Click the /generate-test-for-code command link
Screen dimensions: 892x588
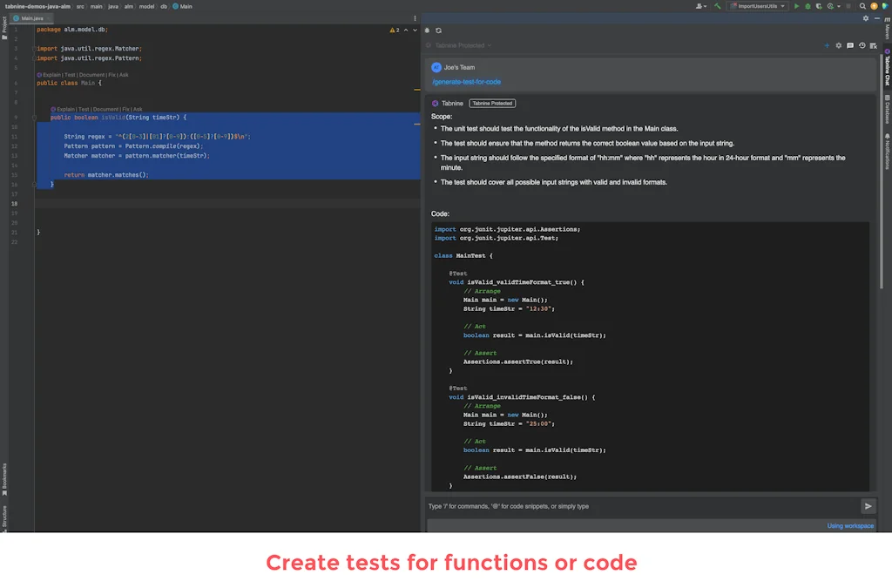pos(466,82)
